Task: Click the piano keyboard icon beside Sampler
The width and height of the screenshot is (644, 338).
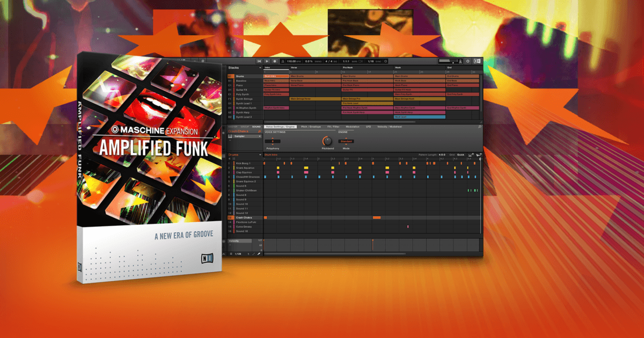Action: [231, 136]
